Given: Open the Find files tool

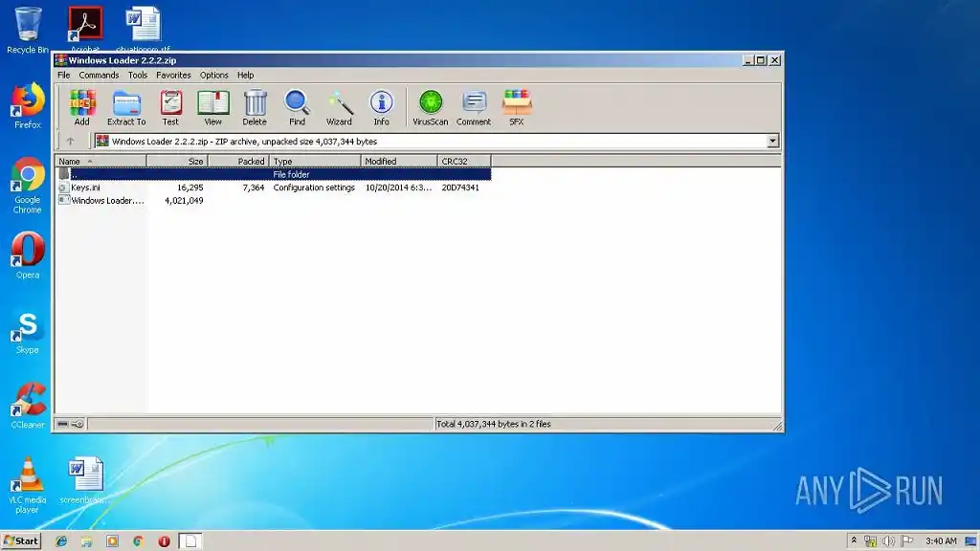Looking at the screenshot, I should 297,105.
